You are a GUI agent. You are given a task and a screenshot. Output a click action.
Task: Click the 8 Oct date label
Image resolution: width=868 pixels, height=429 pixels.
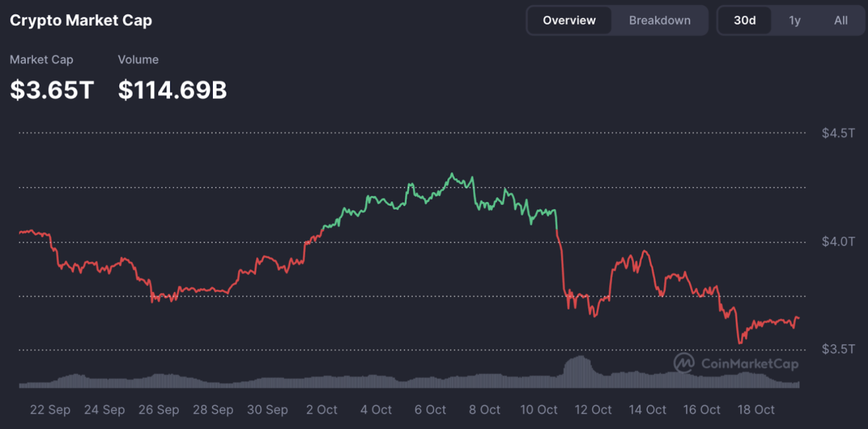484,410
